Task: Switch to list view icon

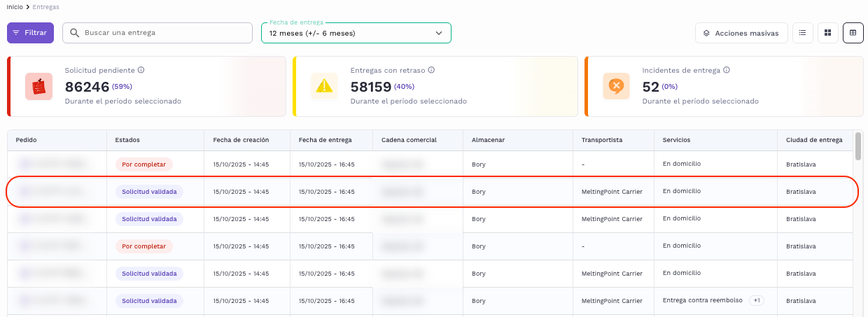Action: coord(802,33)
